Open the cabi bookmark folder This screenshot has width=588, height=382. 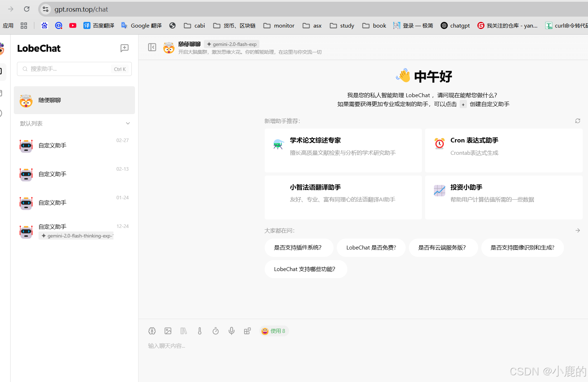194,25
